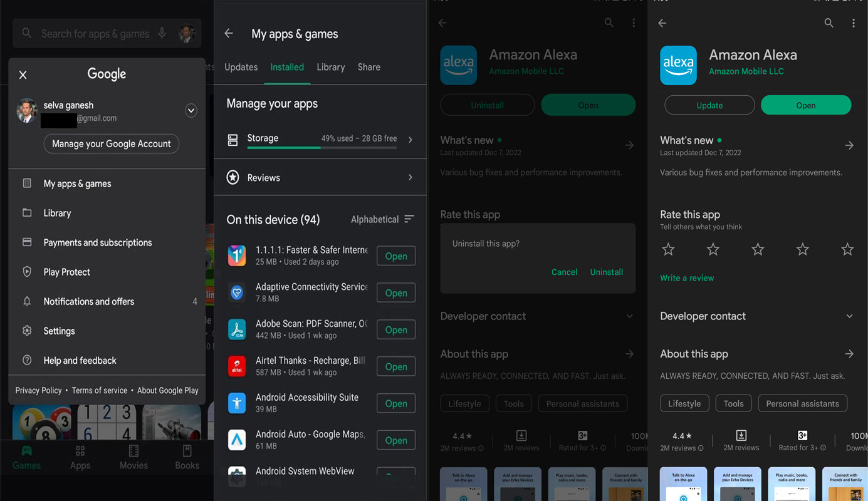
Task: Open About this app arrow on Update button page
Action: click(849, 354)
